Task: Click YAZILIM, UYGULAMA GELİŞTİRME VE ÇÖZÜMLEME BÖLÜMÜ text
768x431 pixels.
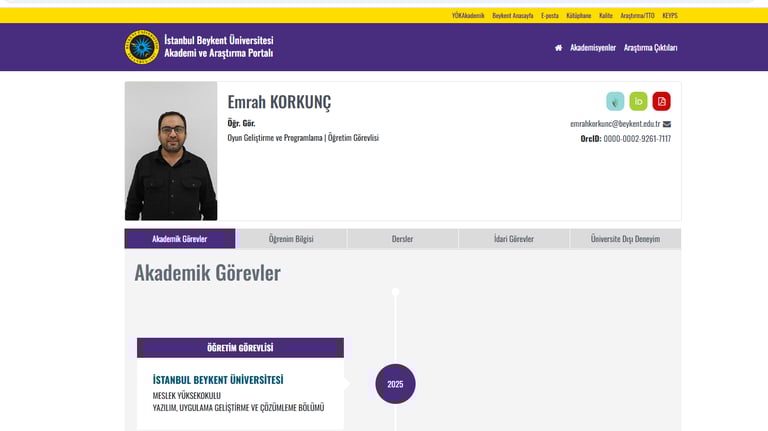Action: (238, 407)
